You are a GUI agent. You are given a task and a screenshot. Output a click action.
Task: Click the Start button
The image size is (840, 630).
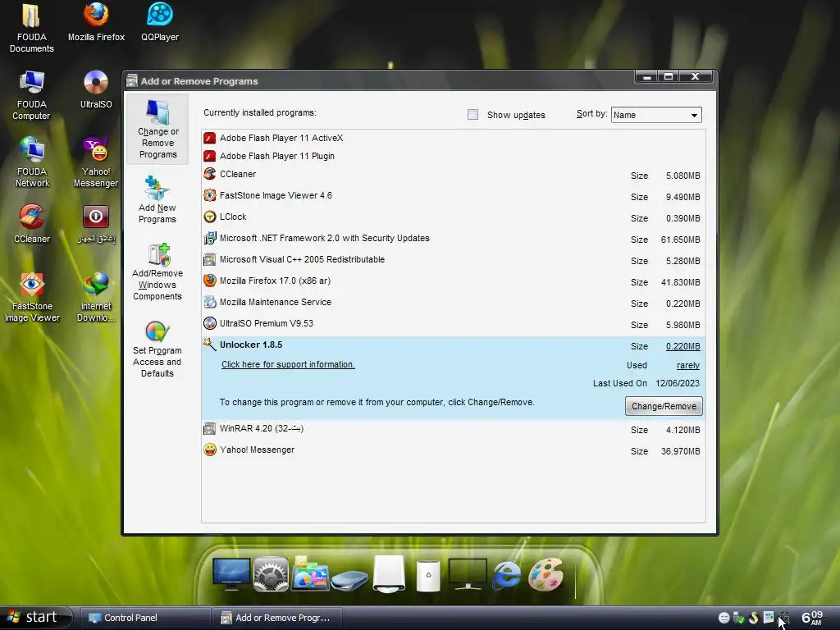[35, 618]
